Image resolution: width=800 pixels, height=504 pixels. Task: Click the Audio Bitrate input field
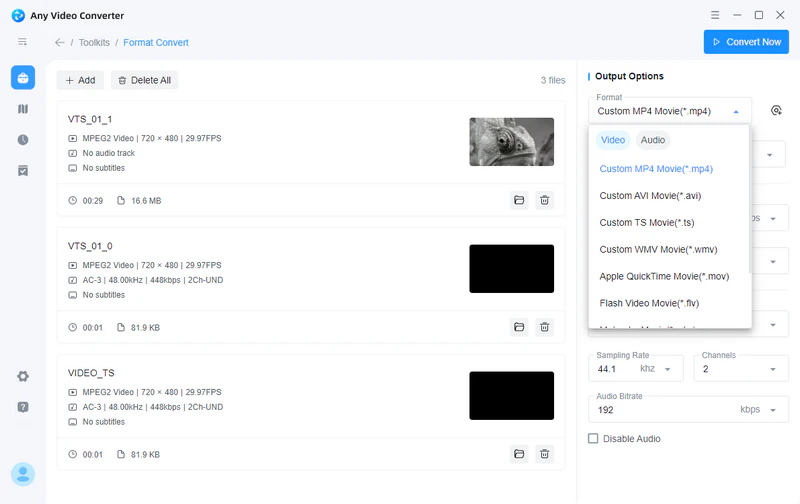point(660,409)
